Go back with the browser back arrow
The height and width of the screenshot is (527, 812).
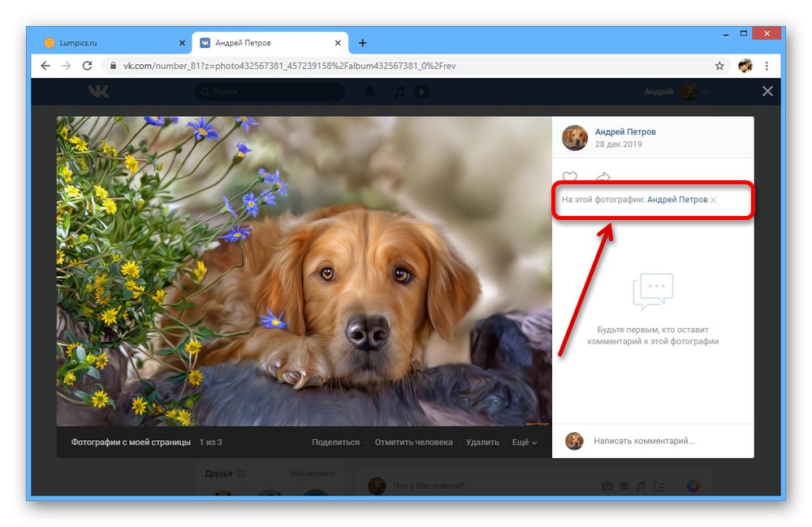pos(45,66)
